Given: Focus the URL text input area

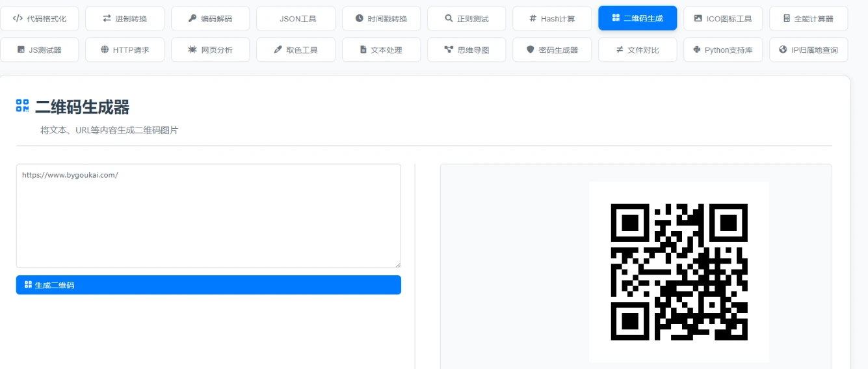Looking at the screenshot, I should point(209,216).
